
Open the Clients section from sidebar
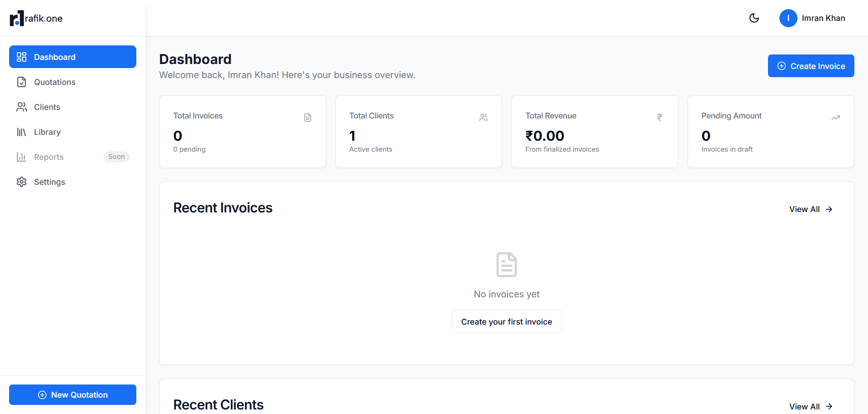tap(47, 107)
